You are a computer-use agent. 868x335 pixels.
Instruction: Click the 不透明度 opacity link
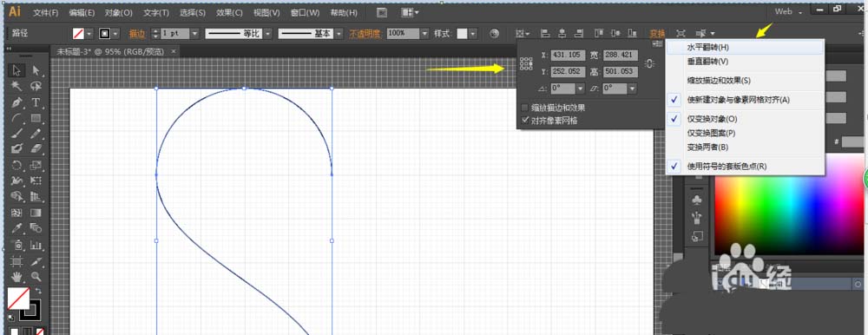point(365,34)
